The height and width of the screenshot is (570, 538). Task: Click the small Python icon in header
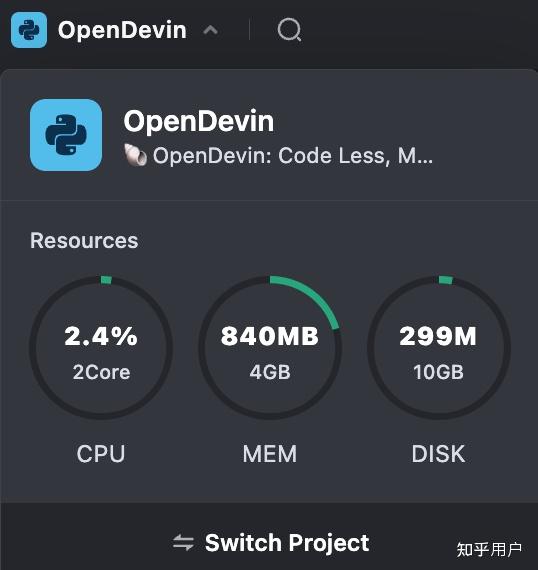tap(29, 30)
